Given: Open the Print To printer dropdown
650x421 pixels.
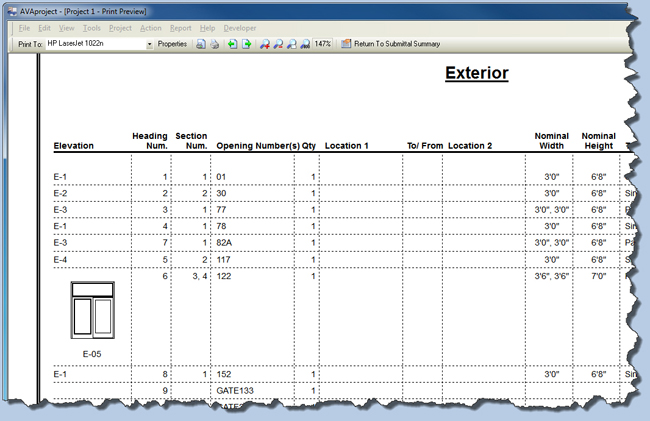Looking at the screenshot, I should coord(150,44).
